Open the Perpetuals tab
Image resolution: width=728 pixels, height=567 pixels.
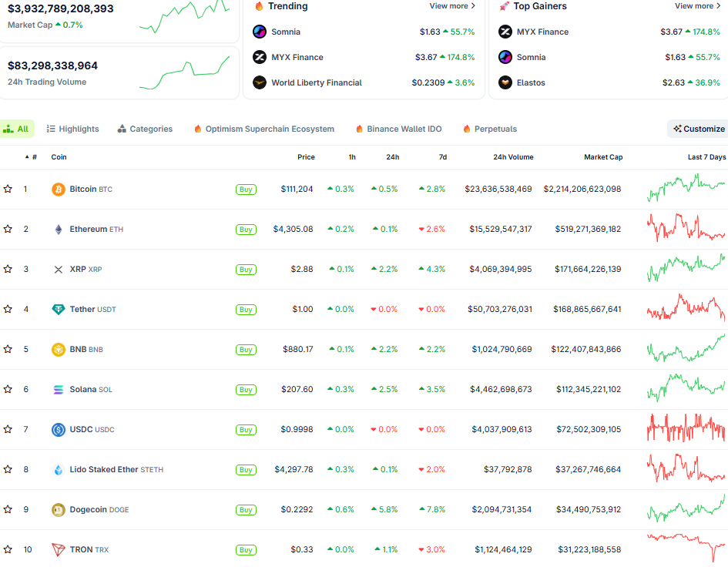(492, 129)
